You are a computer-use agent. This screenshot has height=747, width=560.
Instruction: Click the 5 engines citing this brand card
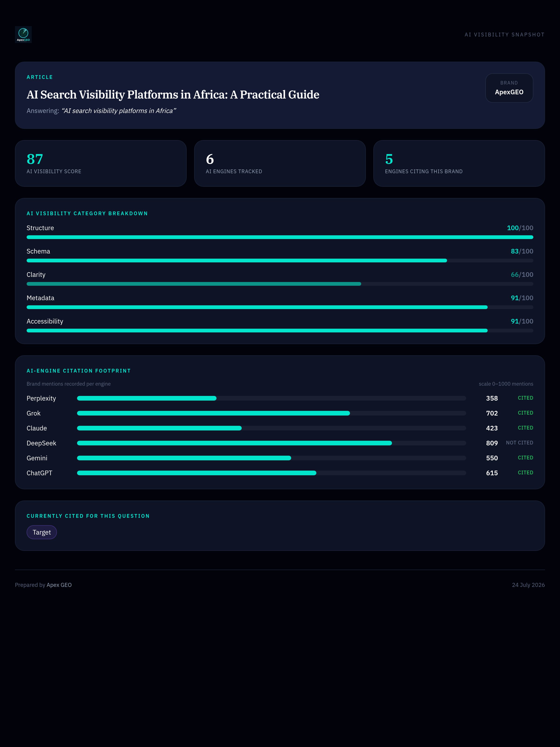point(459,163)
